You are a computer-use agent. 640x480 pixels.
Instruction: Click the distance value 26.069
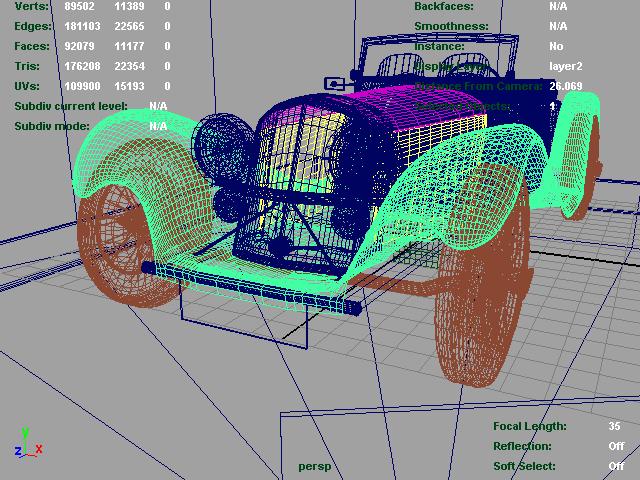(x=566, y=86)
